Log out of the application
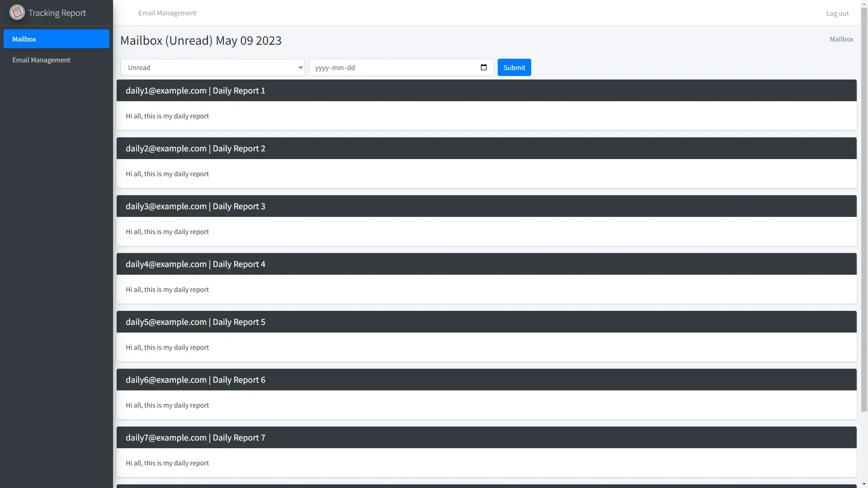This screenshot has width=868, height=488. pos(837,14)
